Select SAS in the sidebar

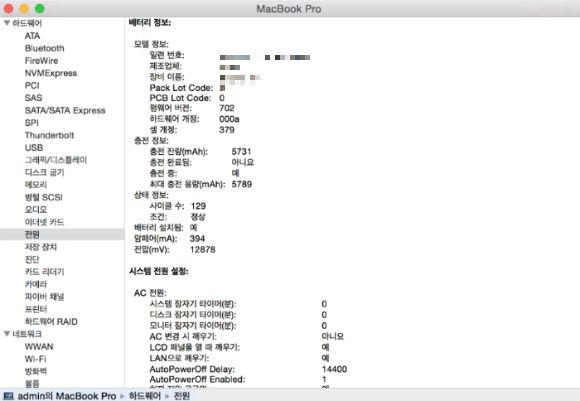33,98
